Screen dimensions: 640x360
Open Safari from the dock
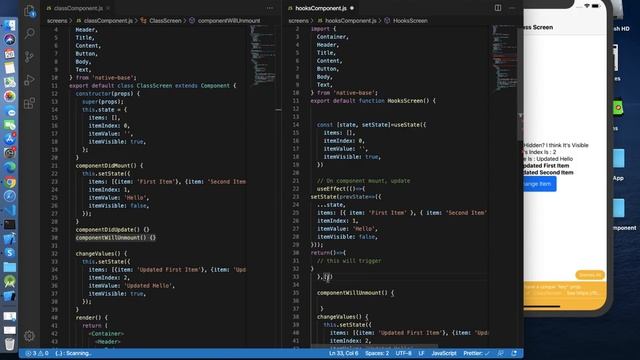click(9, 196)
